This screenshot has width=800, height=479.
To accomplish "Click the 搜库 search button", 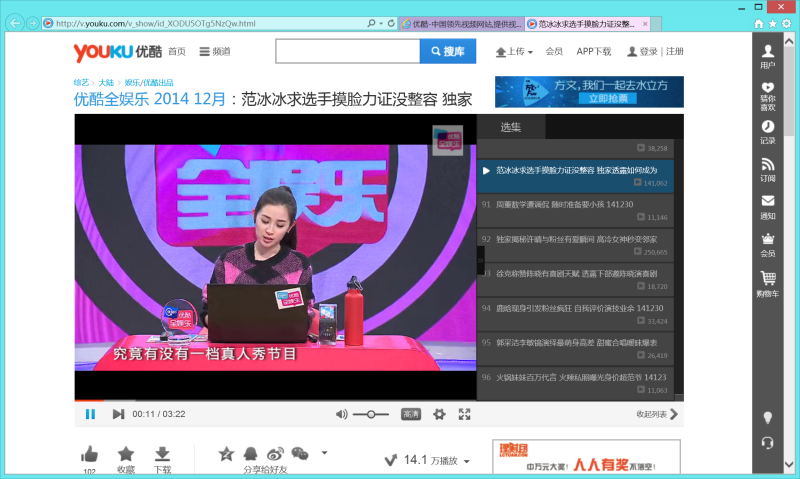I will click(448, 51).
